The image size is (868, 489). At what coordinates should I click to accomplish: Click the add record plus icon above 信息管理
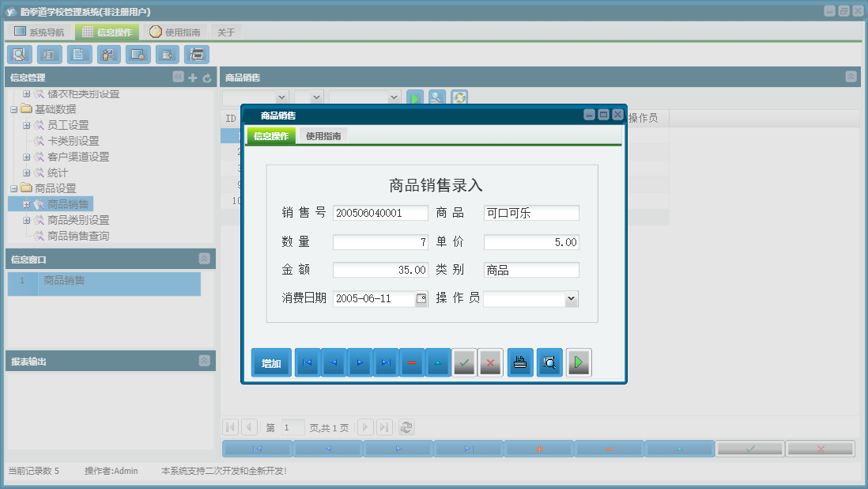(x=193, y=77)
